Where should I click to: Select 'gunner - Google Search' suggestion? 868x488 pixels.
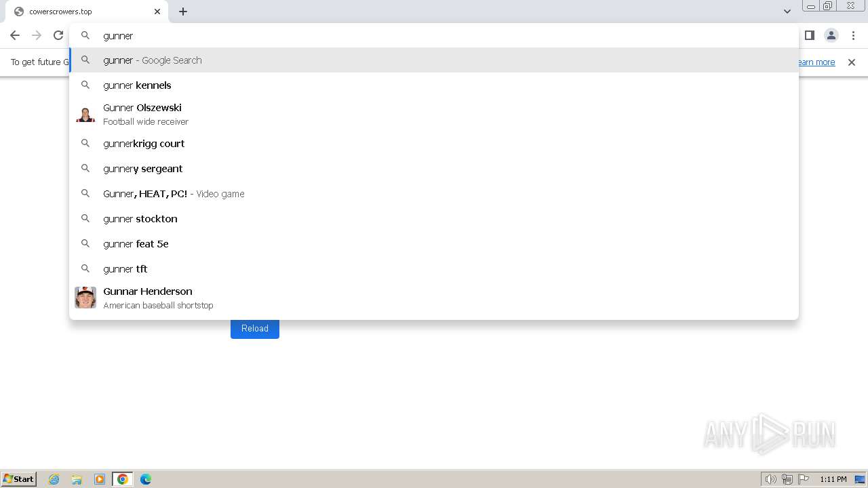click(x=434, y=60)
